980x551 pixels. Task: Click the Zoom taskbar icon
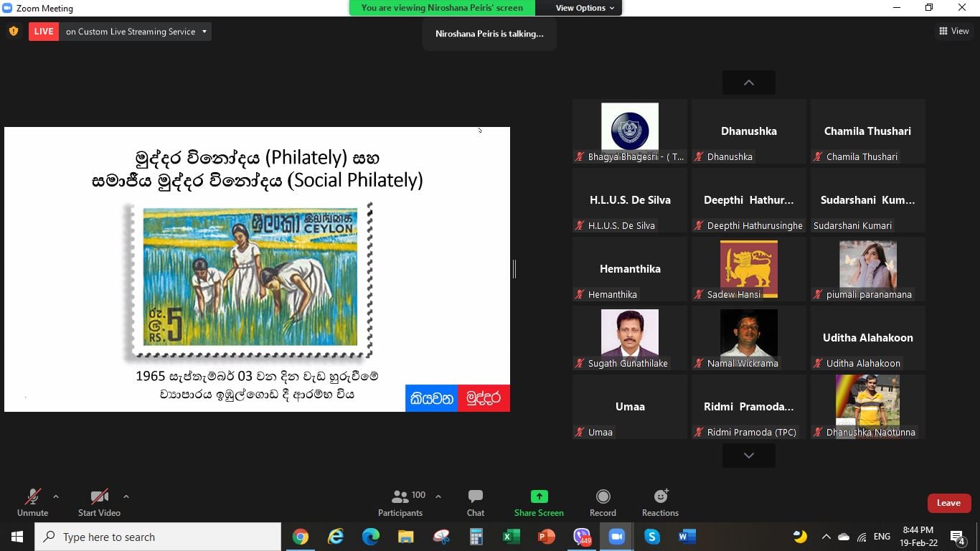point(617,537)
